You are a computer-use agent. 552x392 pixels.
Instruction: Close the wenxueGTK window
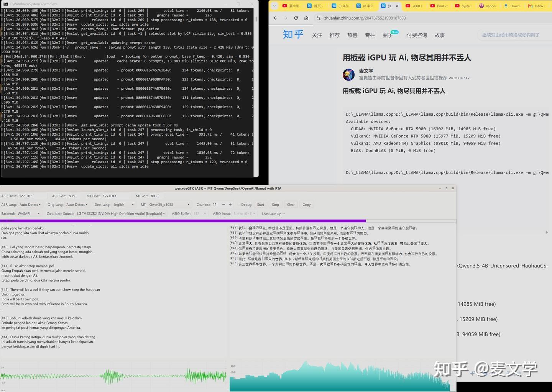(x=453, y=188)
